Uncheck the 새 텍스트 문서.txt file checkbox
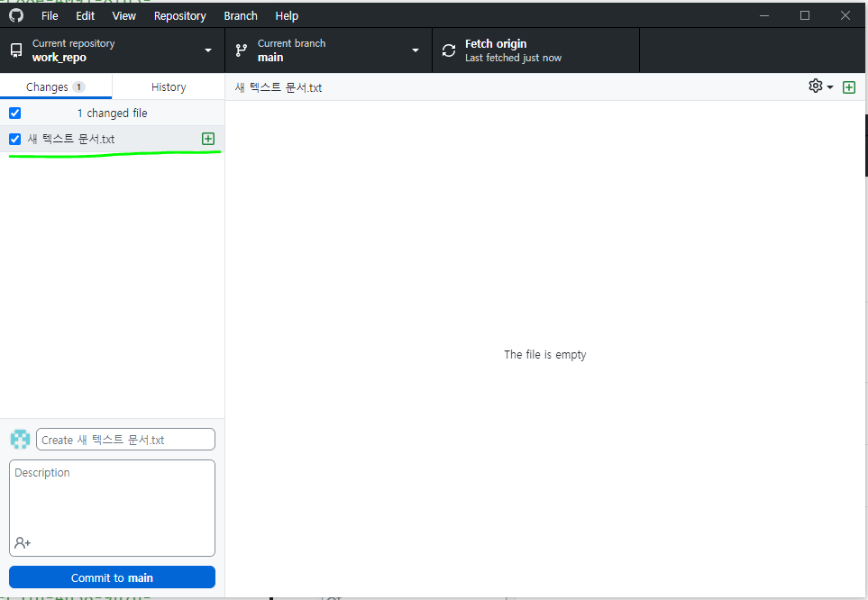Image resolution: width=868 pixels, height=600 pixels. coord(15,139)
